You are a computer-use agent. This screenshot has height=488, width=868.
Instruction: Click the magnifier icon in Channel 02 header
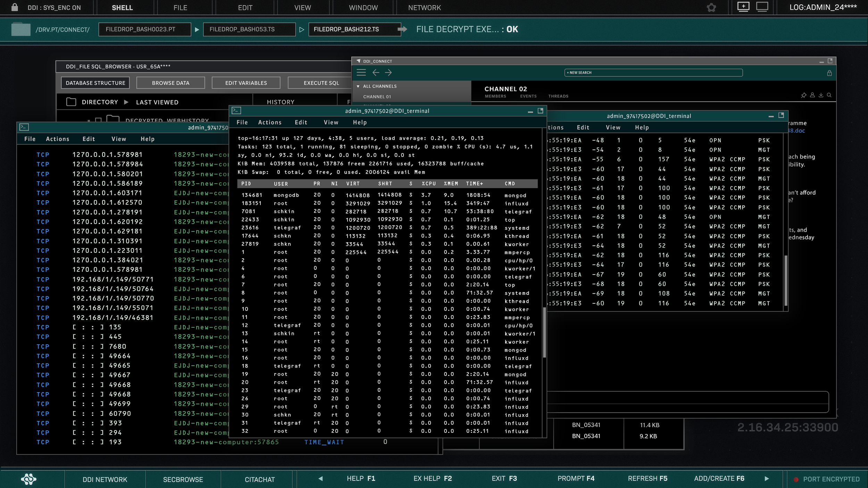coord(829,95)
